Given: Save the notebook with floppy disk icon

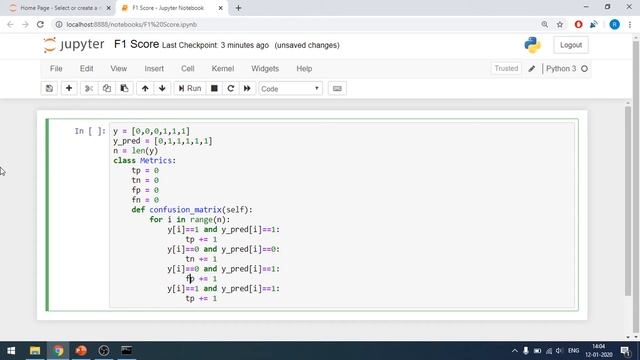Looking at the screenshot, I should (49, 89).
